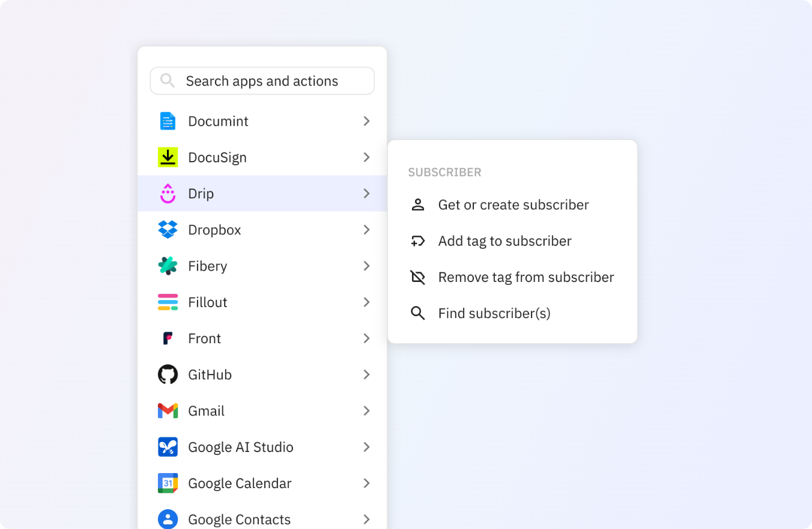The width and height of the screenshot is (812, 529).
Task: Click the crossed-tag icon beside Remove tag
Action: click(417, 277)
